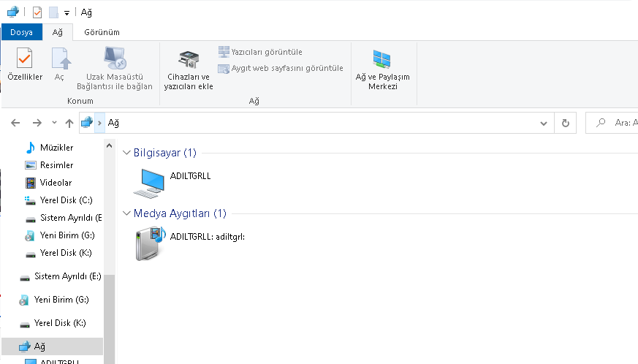
Task: Open the quick access toolbar customize dropdown
Action: (x=67, y=13)
